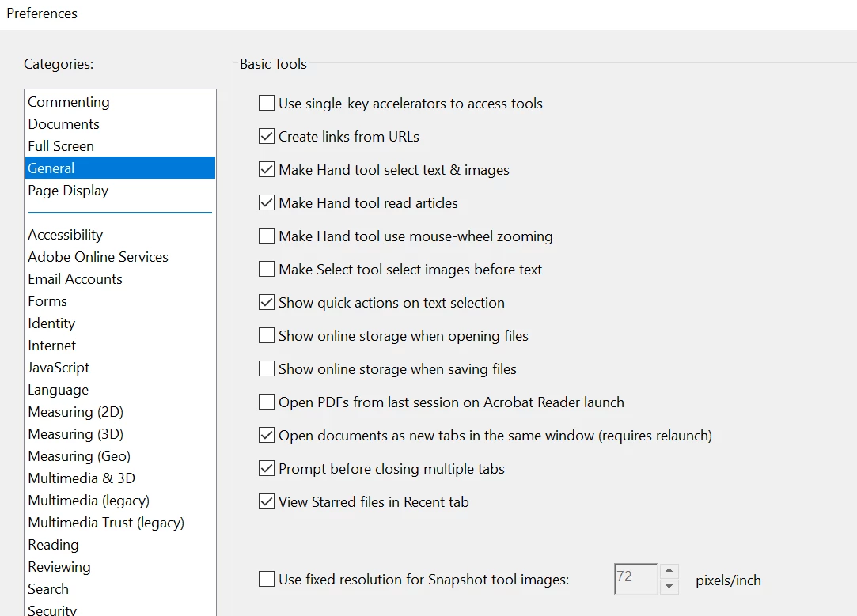Open the Page Display category
The height and width of the screenshot is (616, 857).
coord(68,191)
